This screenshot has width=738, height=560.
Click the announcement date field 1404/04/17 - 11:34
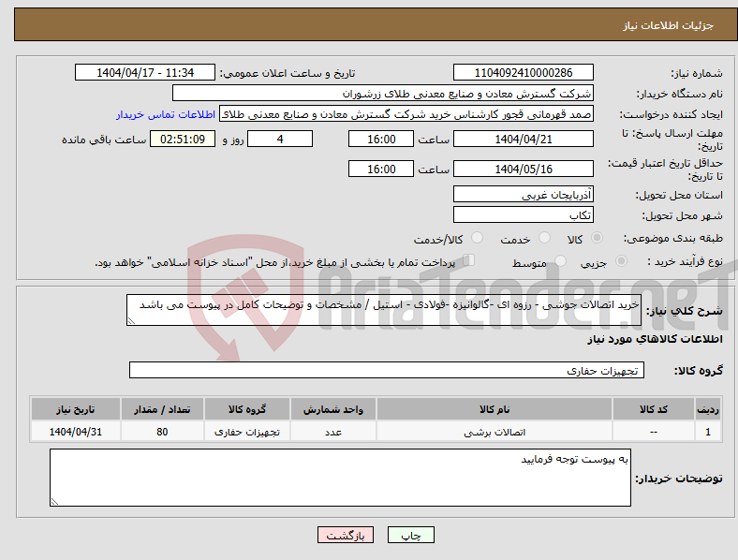(145, 72)
